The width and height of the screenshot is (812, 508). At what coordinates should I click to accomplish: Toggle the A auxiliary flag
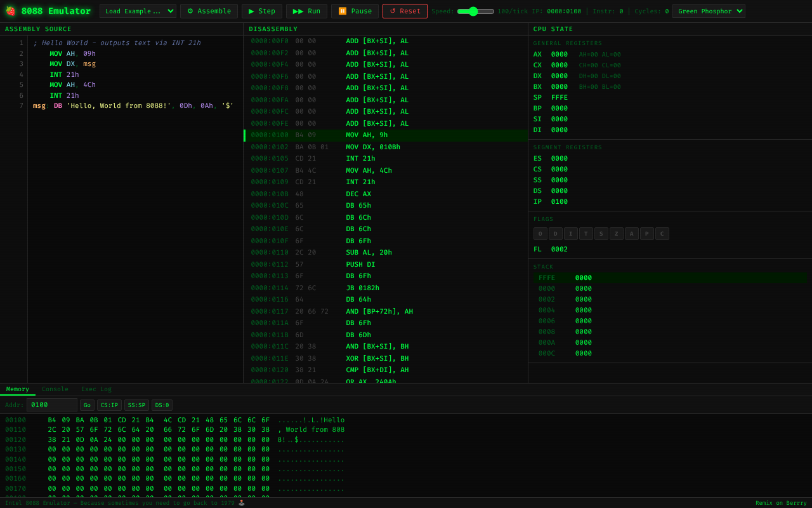point(632,234)
